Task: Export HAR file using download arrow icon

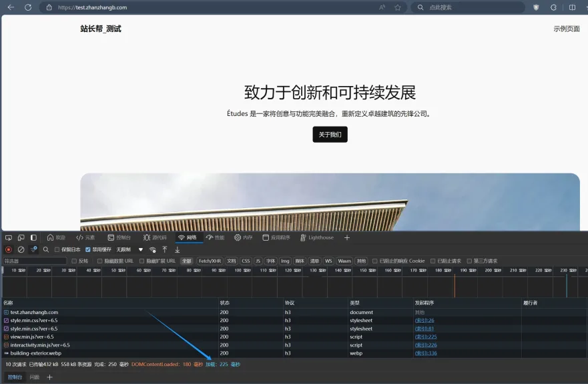Action: [178, 250]
